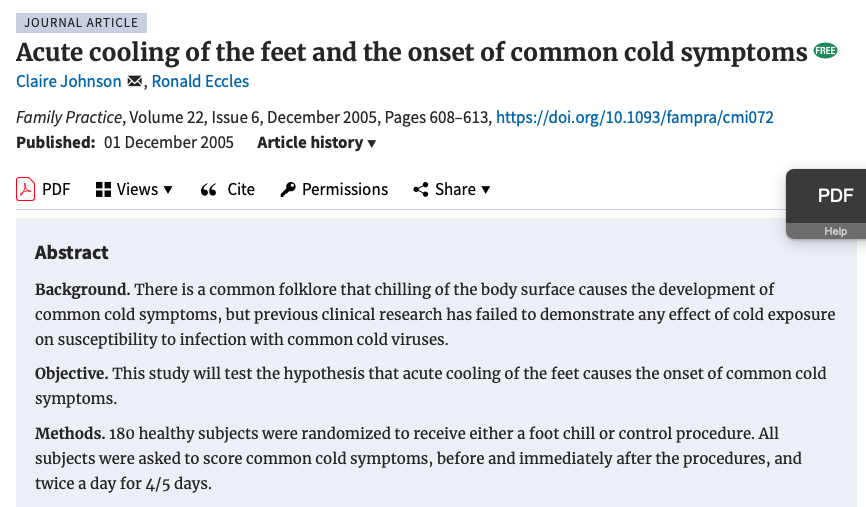Click the email envelope icon beside Claire Johnson
The height and width of the screenshot is (507, 866).
click(x=134, y=81)
